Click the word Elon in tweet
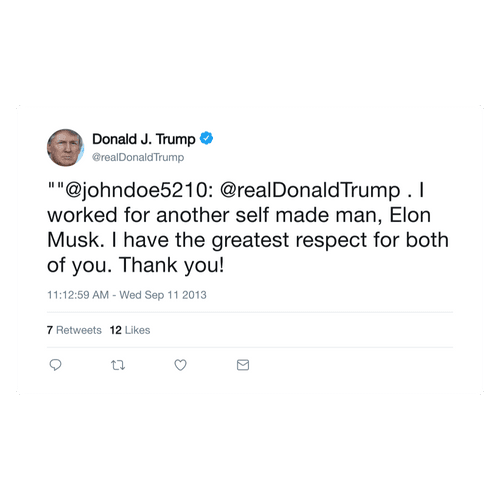 pyautogui.click(x=410, y=215)
